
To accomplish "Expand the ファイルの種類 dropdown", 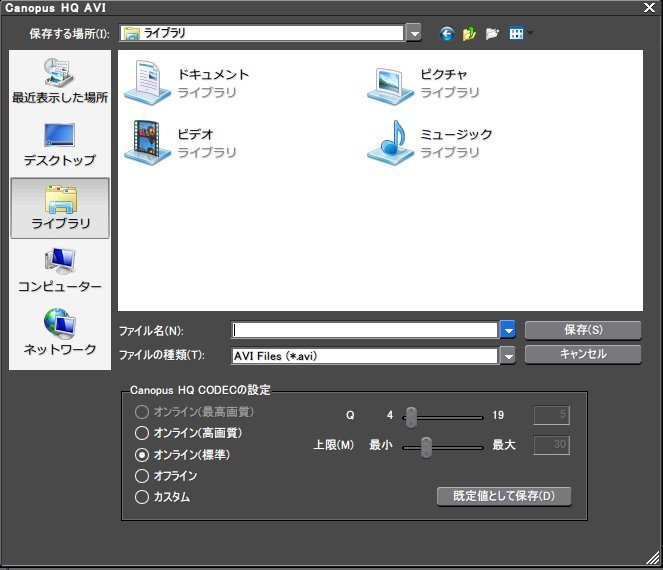I will [508, 356].
